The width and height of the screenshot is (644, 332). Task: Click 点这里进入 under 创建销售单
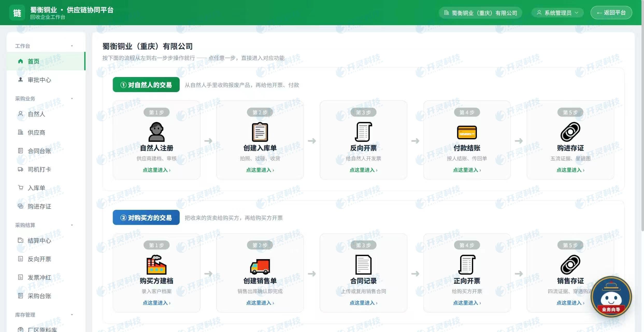pyautogui.click(x=260, y=303)
